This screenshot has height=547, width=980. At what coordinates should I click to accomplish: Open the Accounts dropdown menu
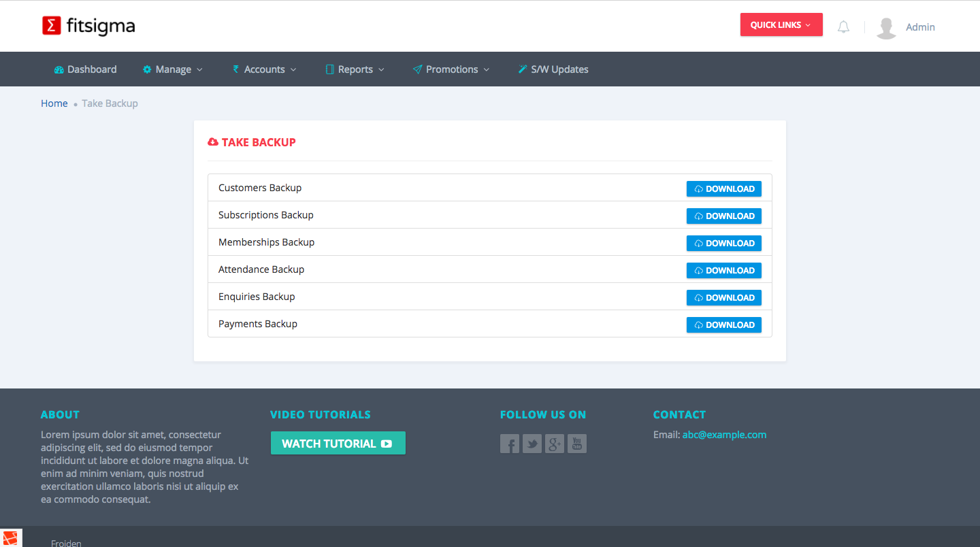point(265,69)
